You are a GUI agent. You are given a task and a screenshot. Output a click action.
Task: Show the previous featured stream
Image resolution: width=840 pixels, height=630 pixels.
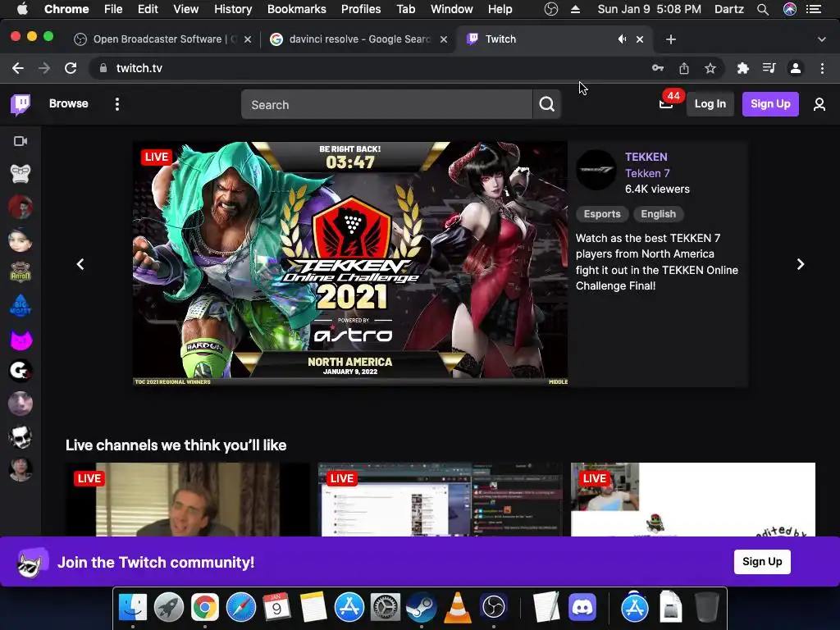[x=80, y=264]
